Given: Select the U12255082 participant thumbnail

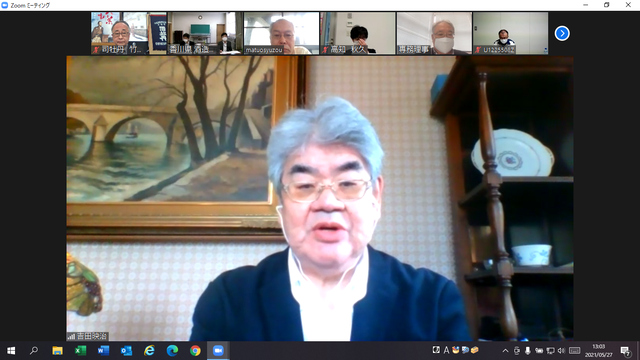Looking at the screenshot, I should point(511,33).
